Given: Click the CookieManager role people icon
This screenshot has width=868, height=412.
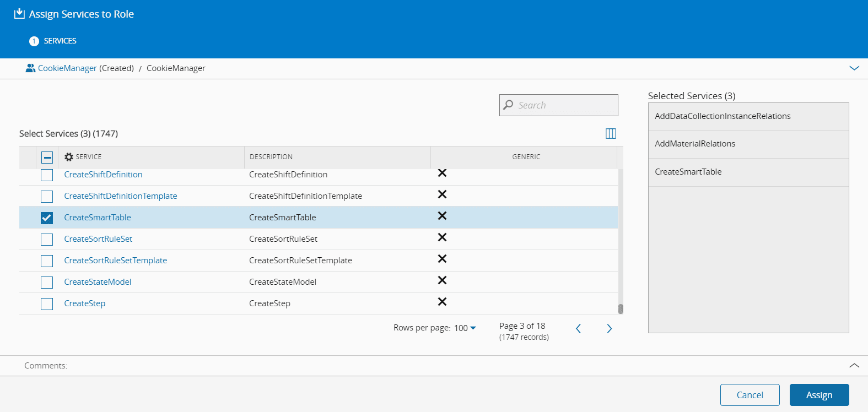Looking at the screenshot, I should 30,68.
